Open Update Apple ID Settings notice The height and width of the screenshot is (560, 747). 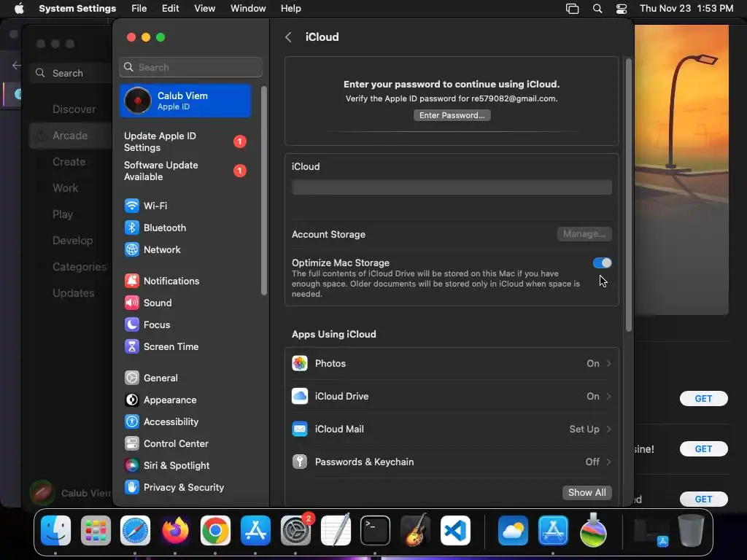(185, 142)
